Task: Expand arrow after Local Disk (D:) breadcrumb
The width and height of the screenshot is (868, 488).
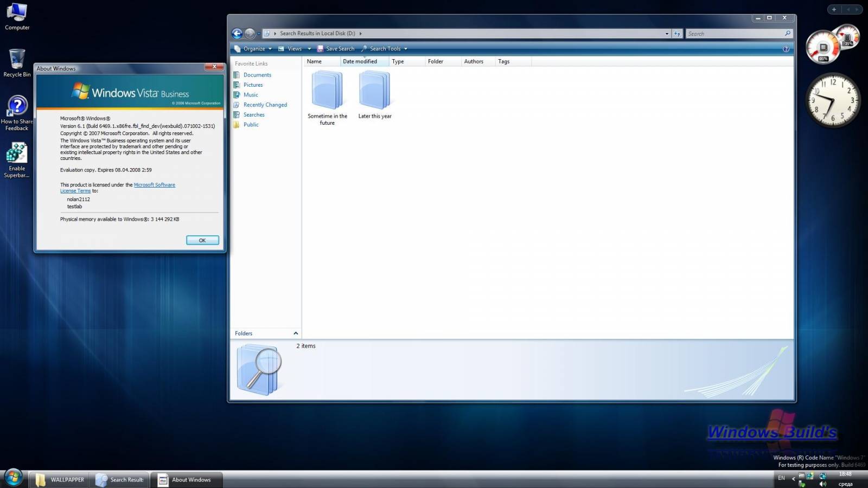Action: click(x=360, y=34)
